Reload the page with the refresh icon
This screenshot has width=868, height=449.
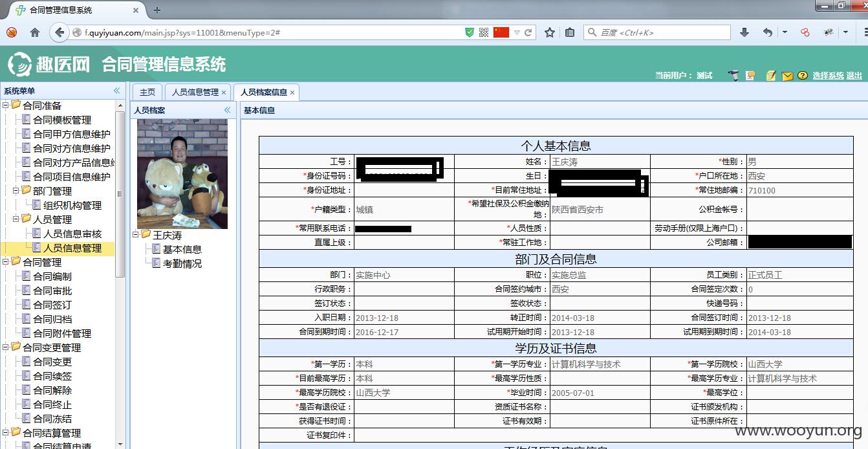[528, 32]
